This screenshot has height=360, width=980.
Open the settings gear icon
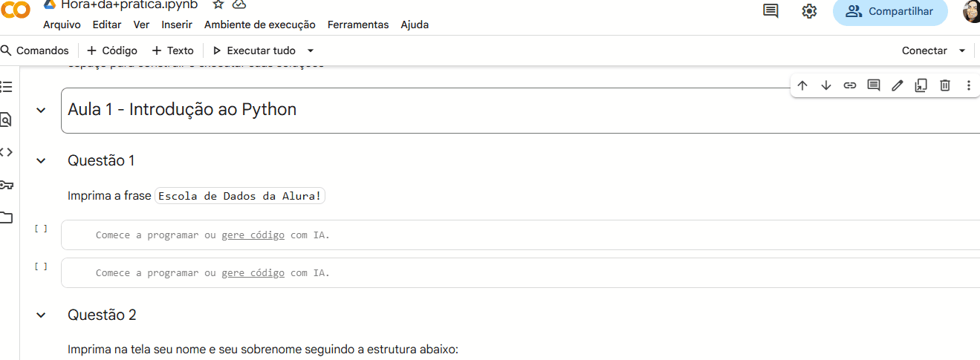[809, 11]
